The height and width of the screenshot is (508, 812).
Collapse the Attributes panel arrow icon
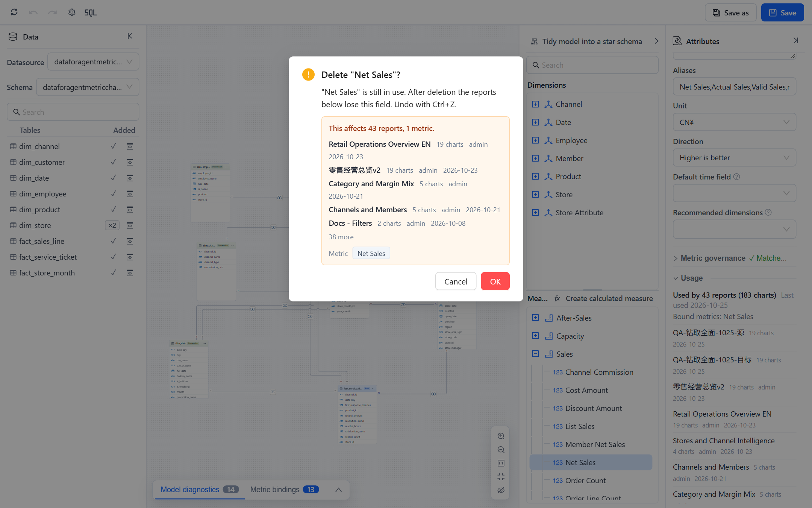click(x=795, y=41)
